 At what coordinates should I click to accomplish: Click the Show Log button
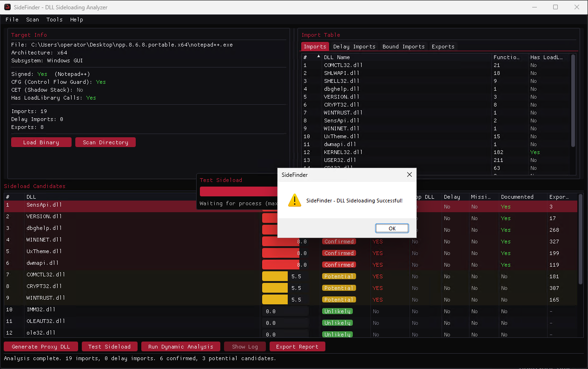245,347
